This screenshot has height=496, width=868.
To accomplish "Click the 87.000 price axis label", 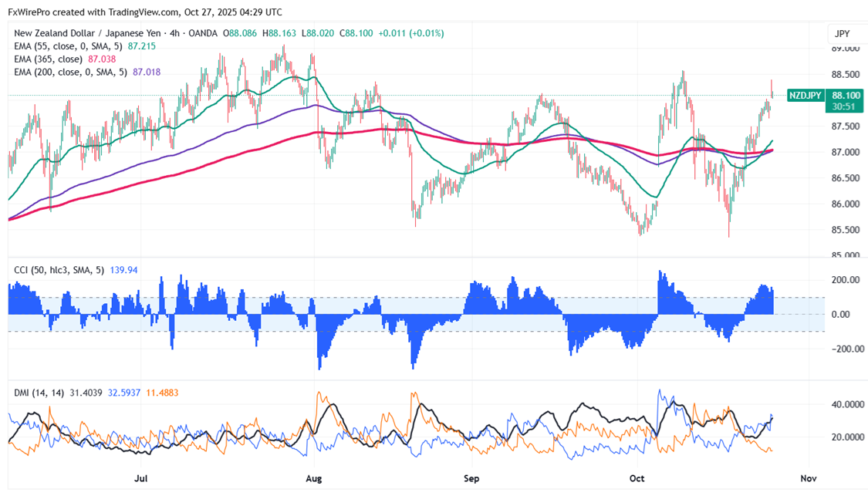I will click(x=846, y=152).
